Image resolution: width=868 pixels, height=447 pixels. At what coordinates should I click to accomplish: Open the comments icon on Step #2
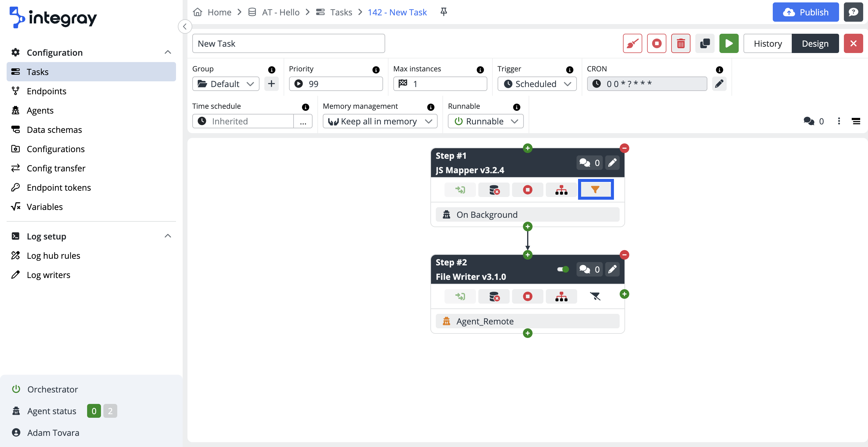click(x=589, y=269)
